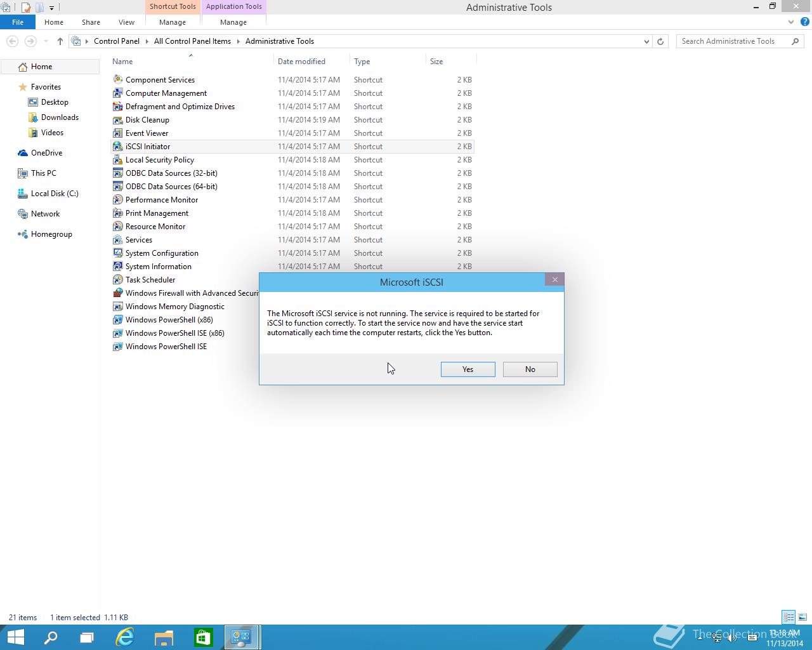Screen dimensions: 812x650
Task: Select the Services gear icon
Action: pyautogui.click(x=117, y=239)
